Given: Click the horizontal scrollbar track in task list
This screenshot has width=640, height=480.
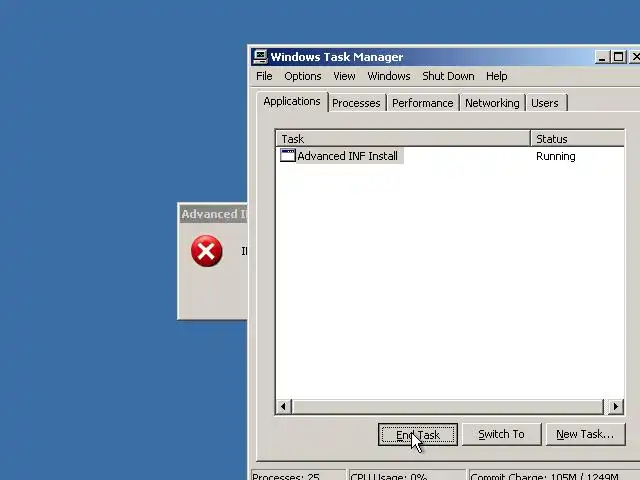Looking at the screenshot, I should pos(448,407).
